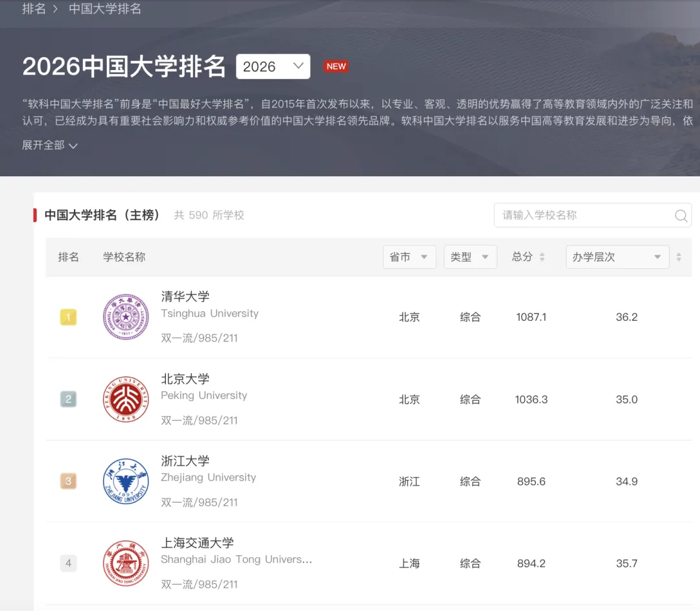
Task: Click into the school name search field
Action: (593, 216)
